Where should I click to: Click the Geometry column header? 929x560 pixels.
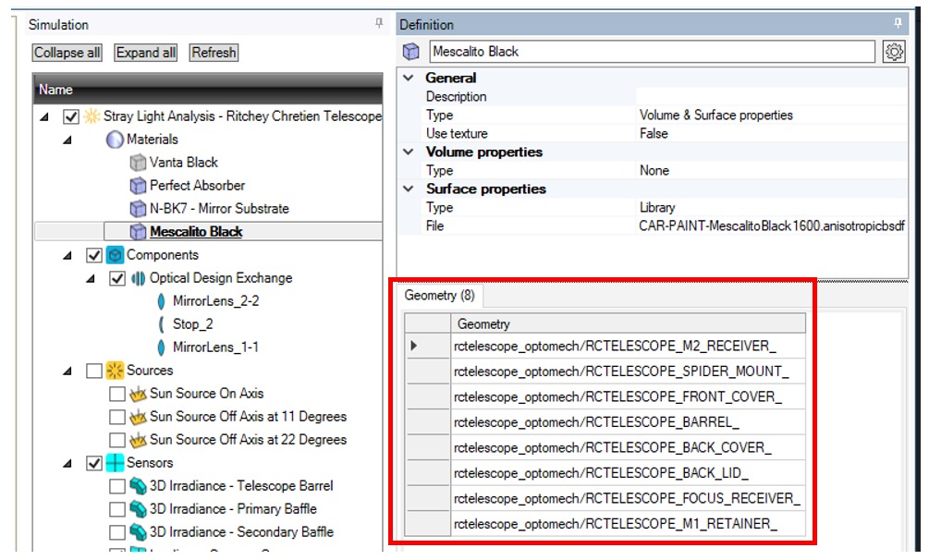coord(628,323)
